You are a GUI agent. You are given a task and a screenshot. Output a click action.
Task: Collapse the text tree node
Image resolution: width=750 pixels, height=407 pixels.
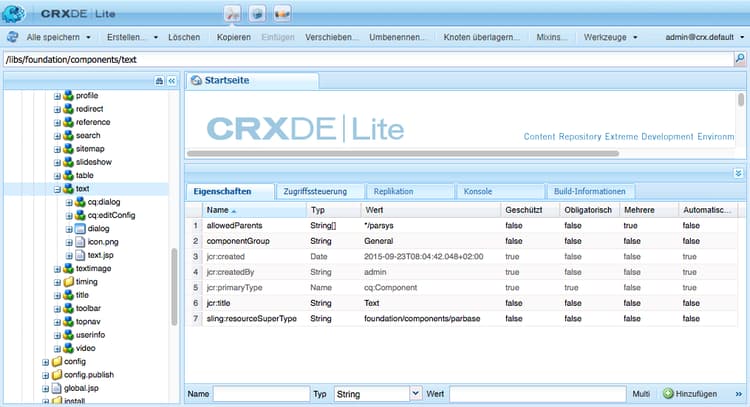click(57, 189)
